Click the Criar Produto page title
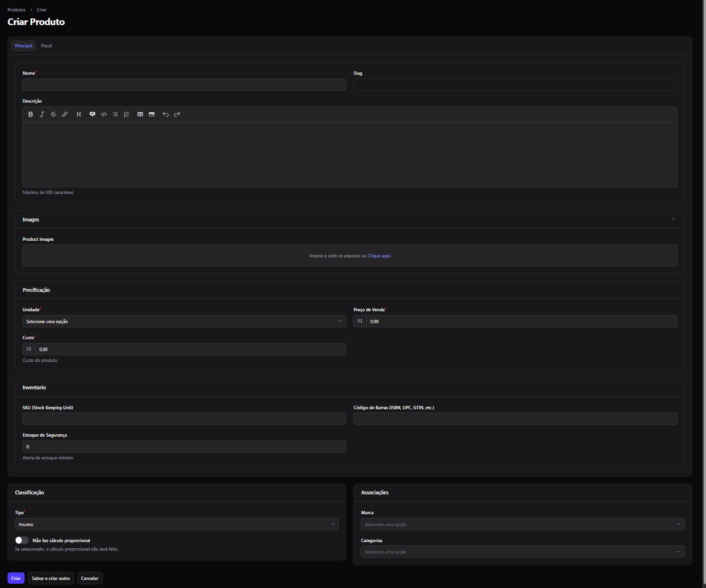Screen dimensions: 706x588 point(36,22)
